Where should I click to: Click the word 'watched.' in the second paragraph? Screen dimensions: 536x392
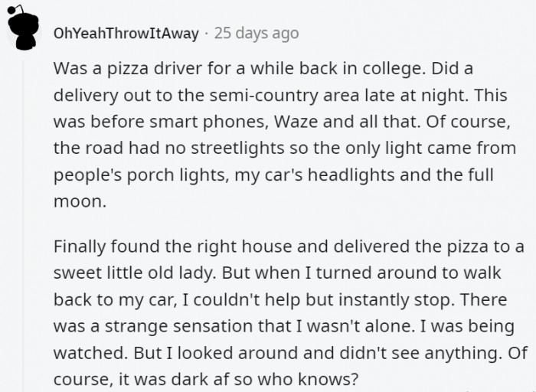91,353
